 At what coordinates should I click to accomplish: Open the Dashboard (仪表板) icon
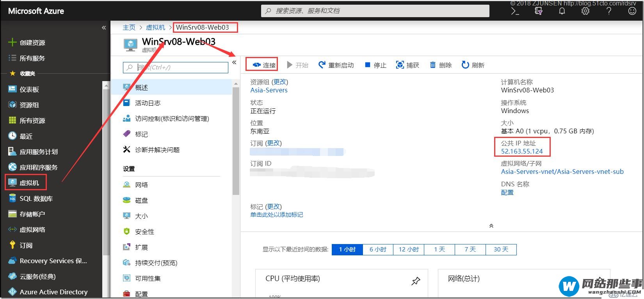(x=12, y=89)
